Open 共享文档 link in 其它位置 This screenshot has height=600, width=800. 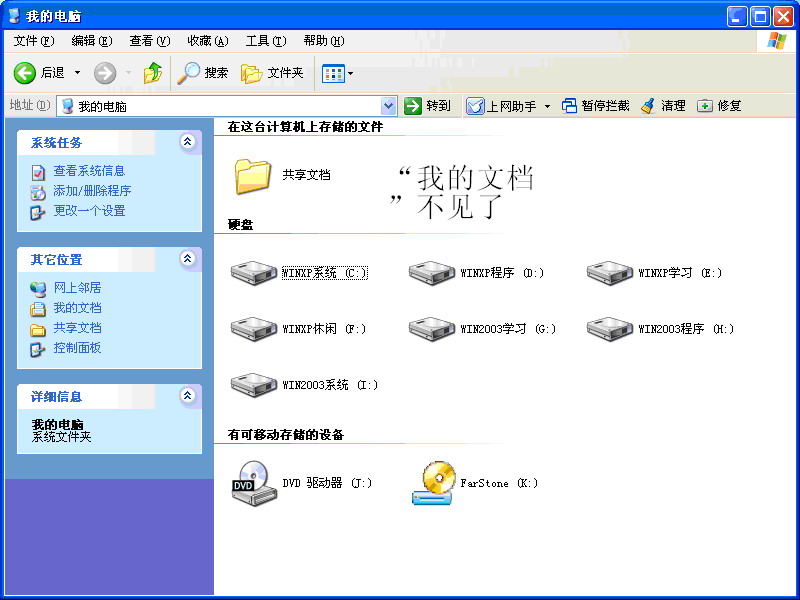(x=78, y=328)
